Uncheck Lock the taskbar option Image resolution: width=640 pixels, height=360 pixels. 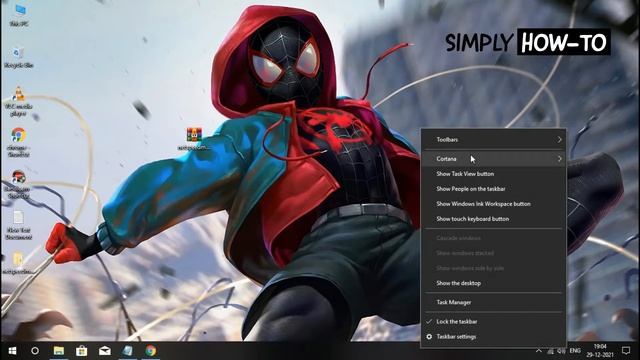(493, 322)
